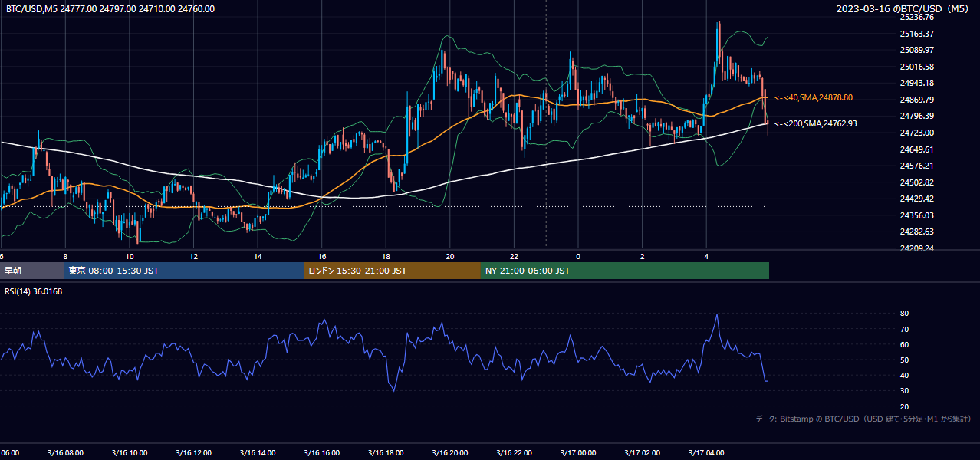Viewport: 980px width, 460px height.
Task: Click the RSI(14) 36.0168 indicator label
Action: [x=34, y=291]
